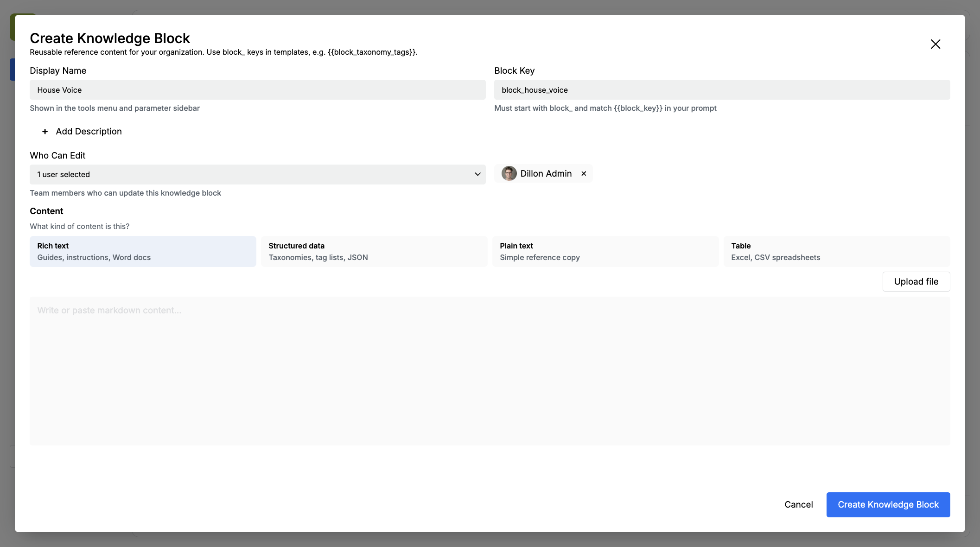This screenshot has width=980, height=547.
Task: Click the Display Name label
Action: coord(58,70)
